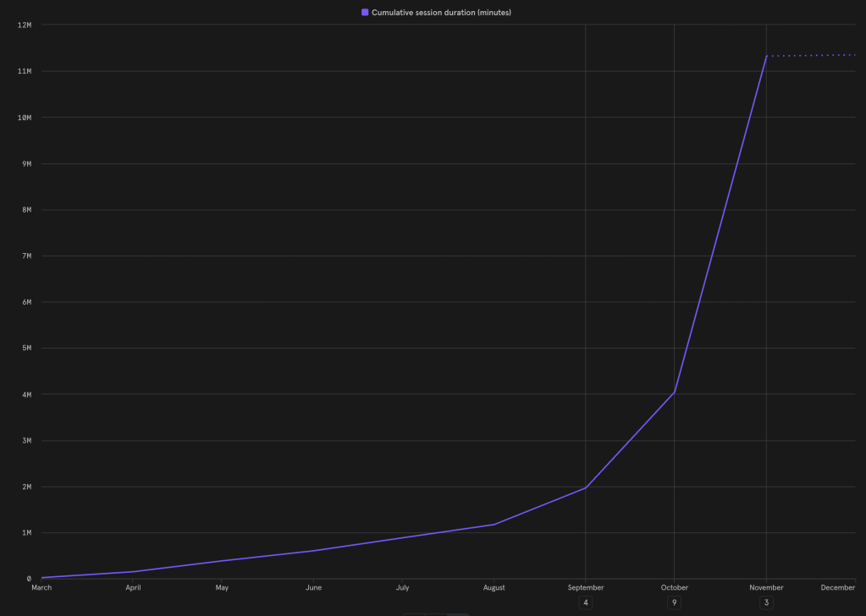Click the 6M gridline on the chart

coord(423,301)
